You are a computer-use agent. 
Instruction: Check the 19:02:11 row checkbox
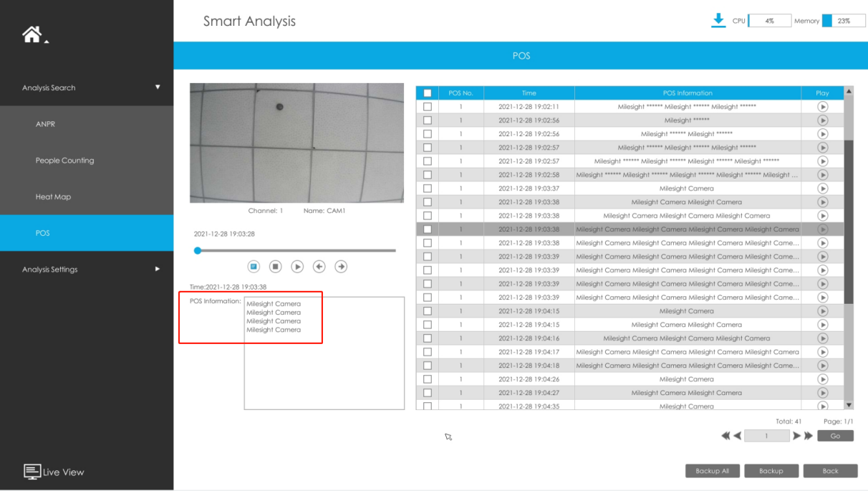tap(428, 107)
